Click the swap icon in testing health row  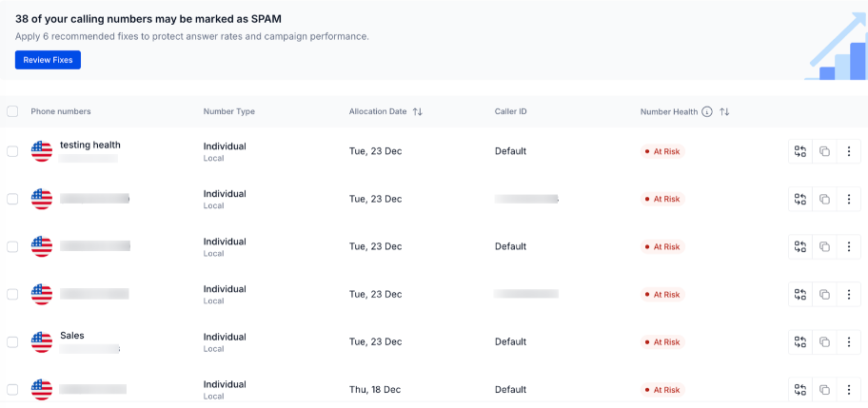pyautogui.click(x=799, y=151)
